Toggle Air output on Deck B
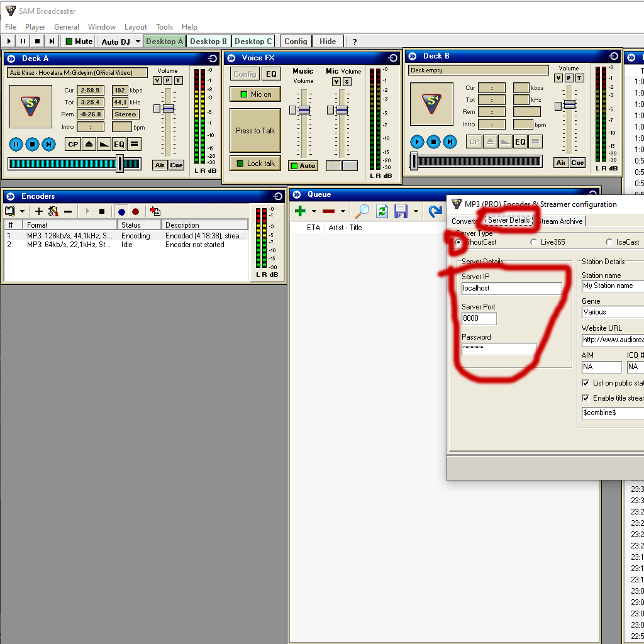The image size is (644, 644). click(x=561, y=163)
